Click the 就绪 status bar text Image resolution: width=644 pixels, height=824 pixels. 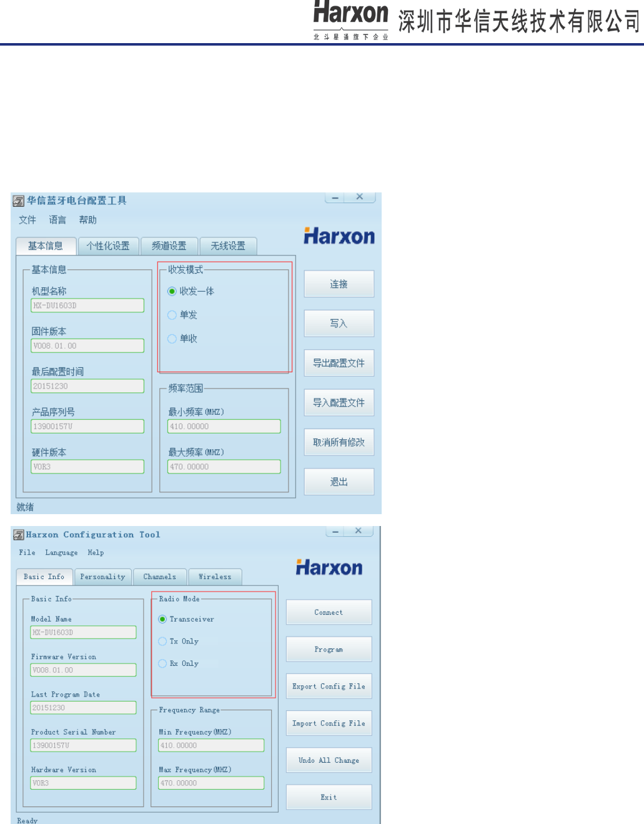pyautogui.click(x=25, y=507)
